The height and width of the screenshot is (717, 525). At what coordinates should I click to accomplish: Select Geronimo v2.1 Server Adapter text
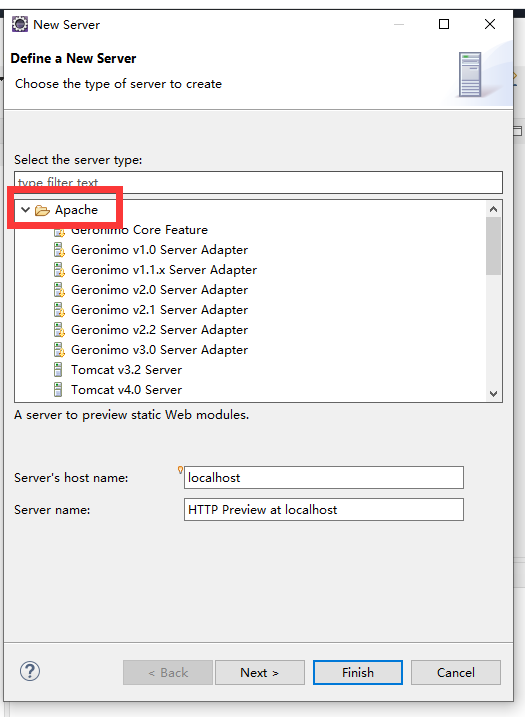[x=159, y=310]
